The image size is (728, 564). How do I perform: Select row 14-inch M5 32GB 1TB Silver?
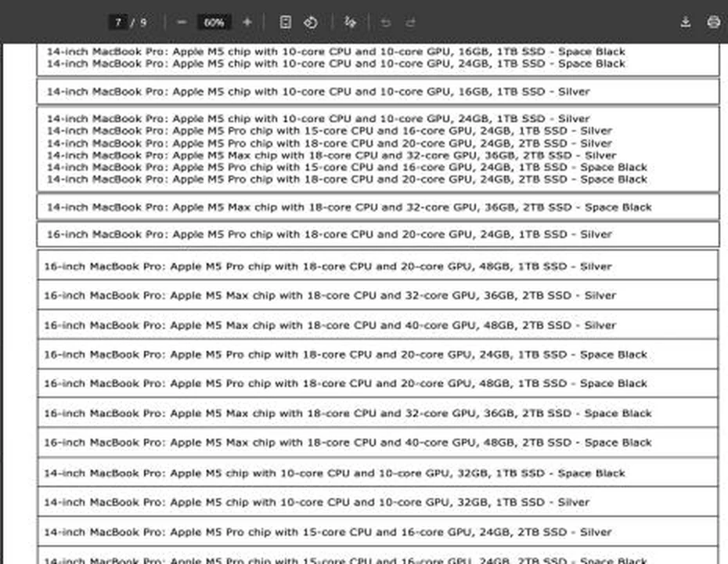coord(378,502)
